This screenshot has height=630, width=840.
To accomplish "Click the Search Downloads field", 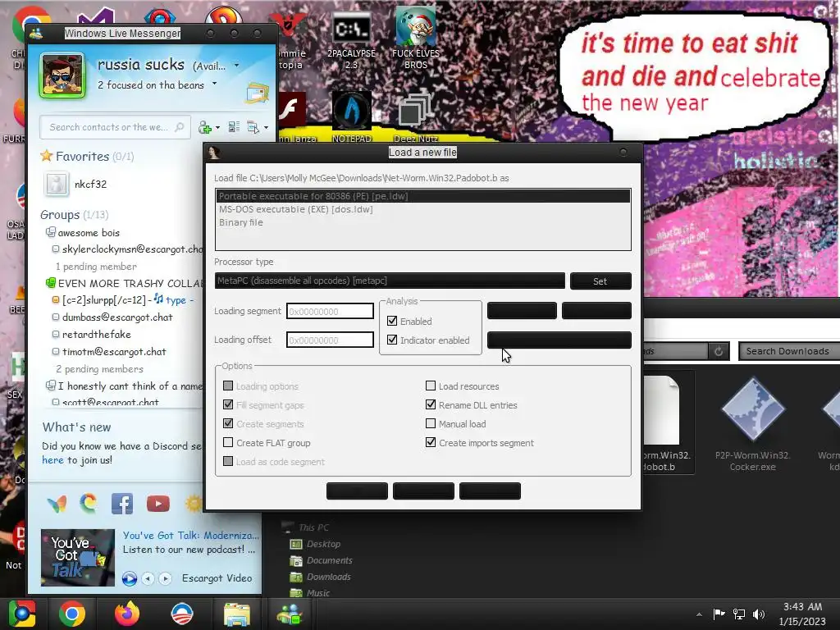I will [789, 351].
